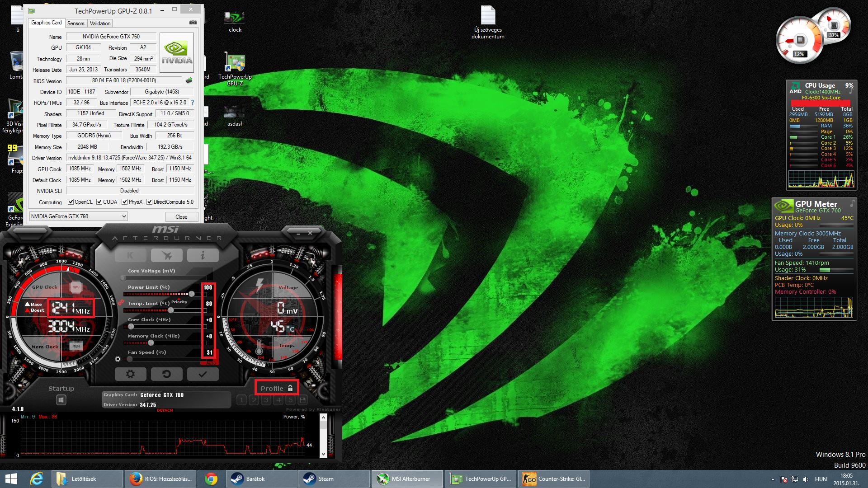Click BIOS save chip icon in GPU-Z
Screen dimensions: 868x488
coord(189,80)
